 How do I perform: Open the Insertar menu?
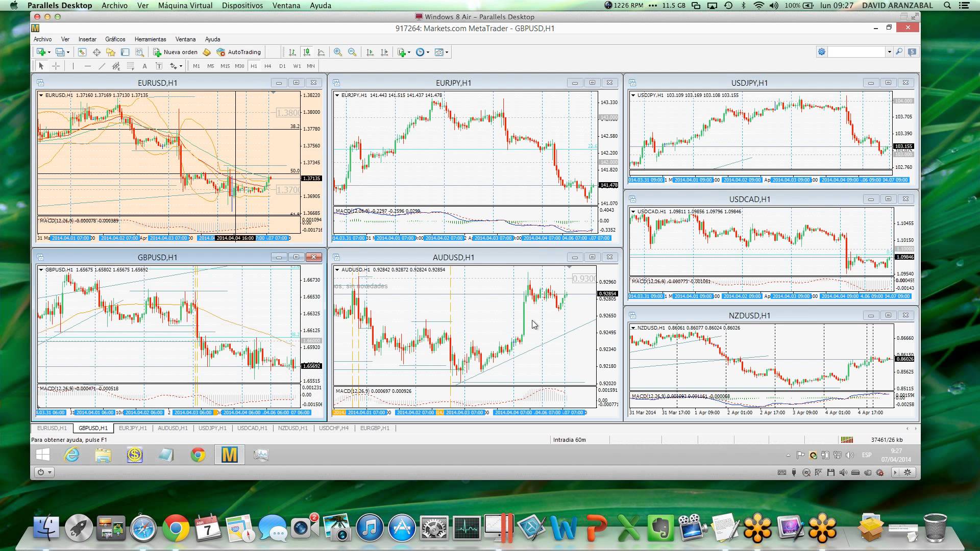coord(87,39)
